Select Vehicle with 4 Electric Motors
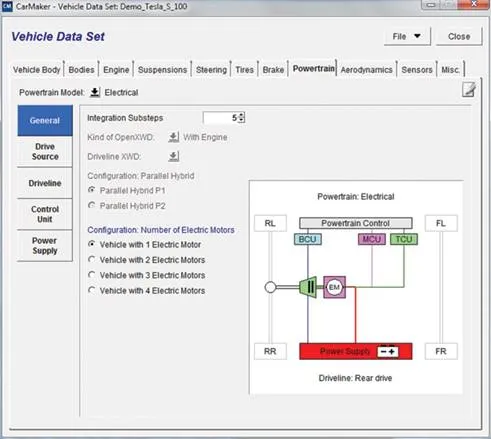The image size is (491, 439). 147,290
